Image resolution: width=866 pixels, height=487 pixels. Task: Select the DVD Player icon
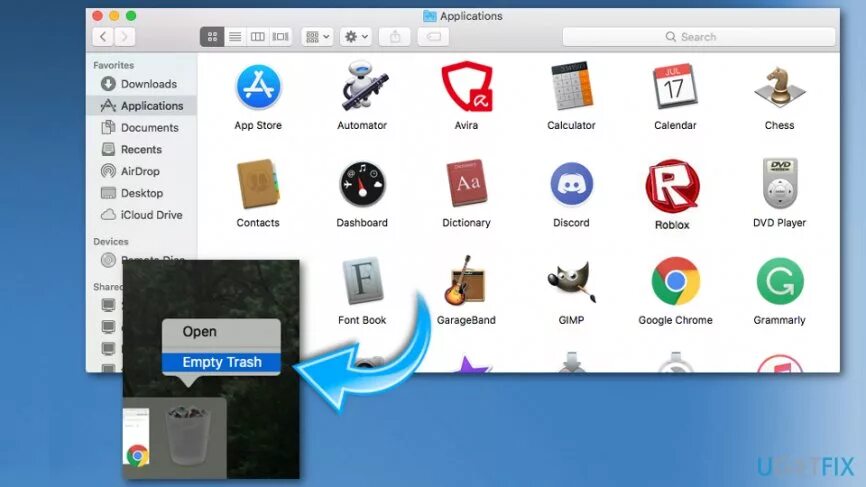(x=779, y=183)
